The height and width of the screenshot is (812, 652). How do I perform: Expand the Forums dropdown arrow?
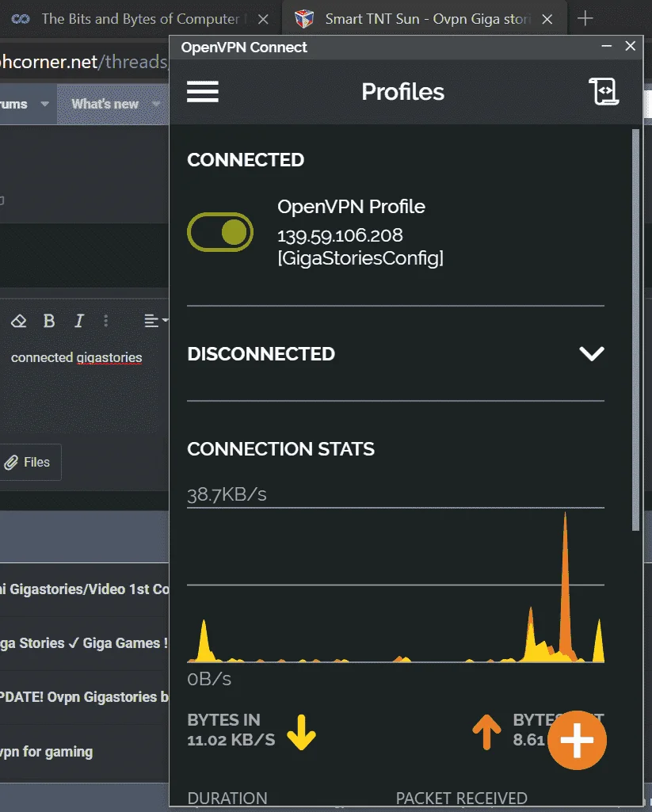[x=44, y=104]
